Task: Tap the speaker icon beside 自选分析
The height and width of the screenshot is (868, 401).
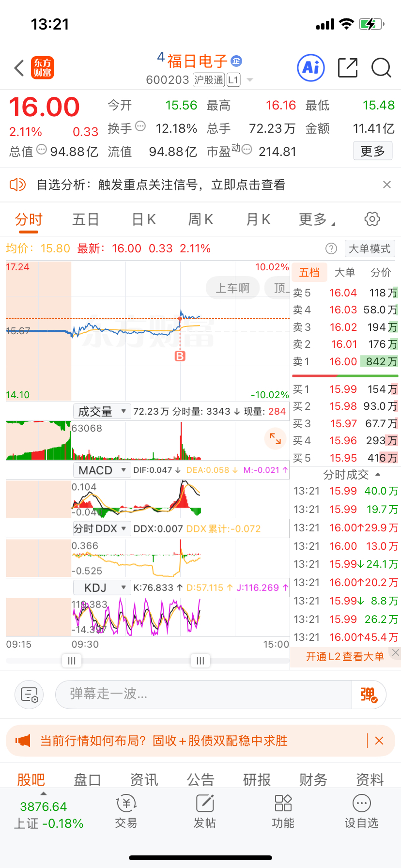Action: (x=18, y=185)
